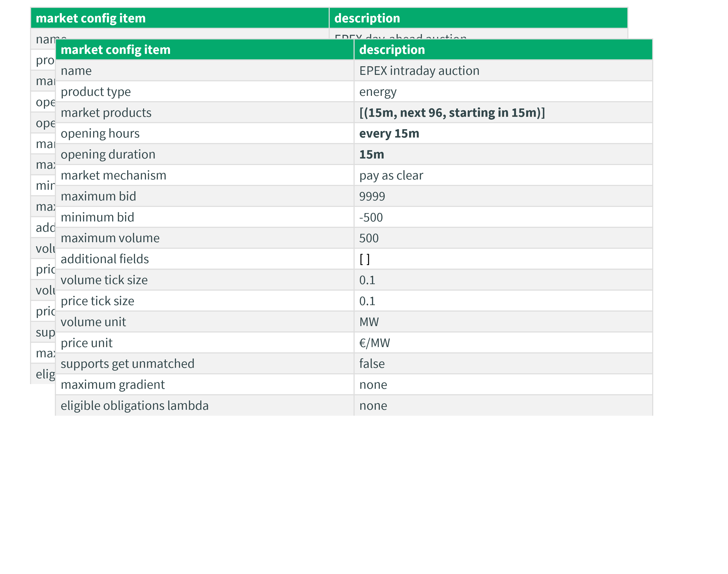The height and width of the screenshot is (574, 728).
Task: Click the maximum bid value 9999
Action: (x=372, y=196)
